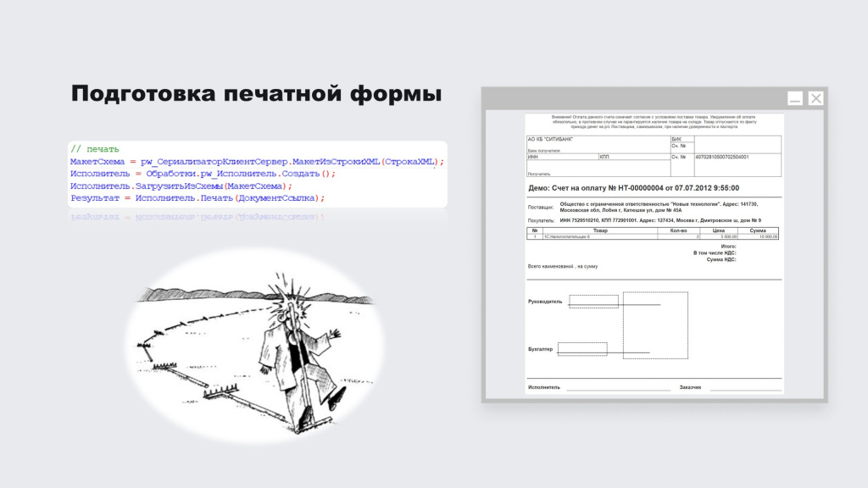868x488 pixels.
Task: Click the "Кол-во" column header
Action: (679, 230)
